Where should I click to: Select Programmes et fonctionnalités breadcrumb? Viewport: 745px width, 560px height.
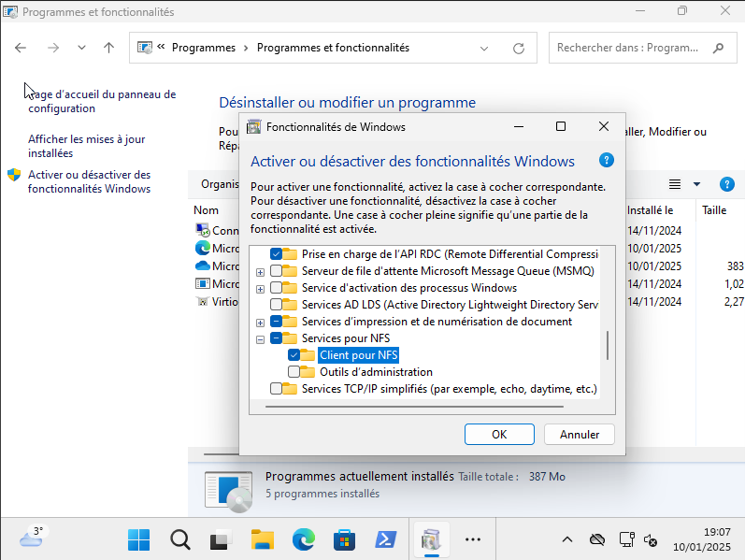pos(333,48)
